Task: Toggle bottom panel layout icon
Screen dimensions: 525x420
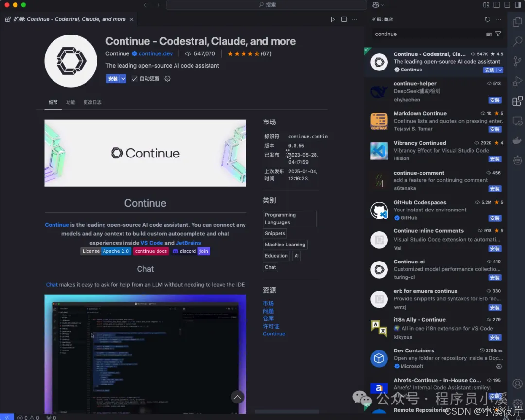Action: click(507, 5)
